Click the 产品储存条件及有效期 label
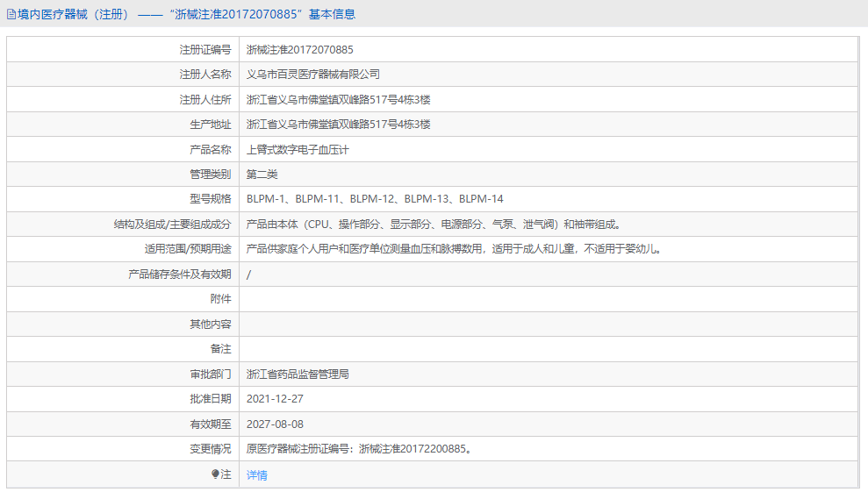 179,274
